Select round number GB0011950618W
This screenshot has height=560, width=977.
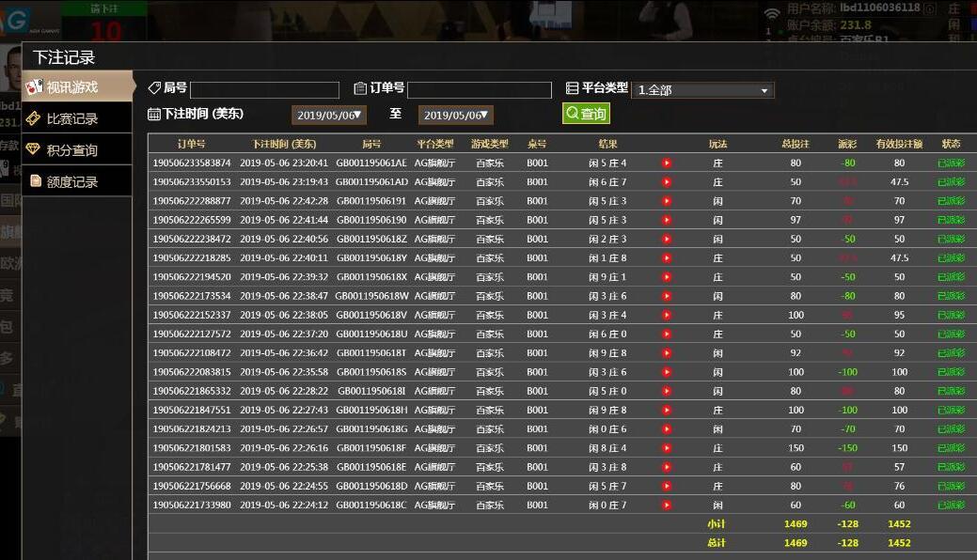[371, 296]
